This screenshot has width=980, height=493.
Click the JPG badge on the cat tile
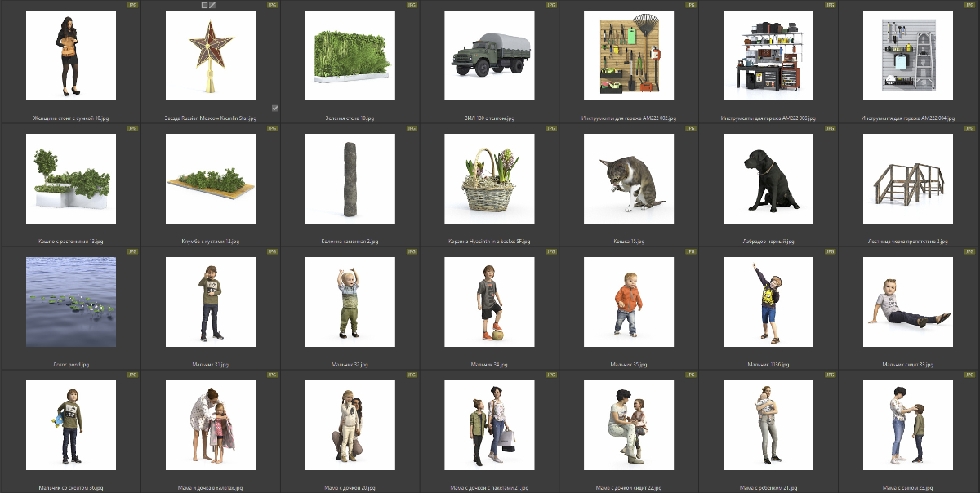pyautogui.click(x=691, y=128)
